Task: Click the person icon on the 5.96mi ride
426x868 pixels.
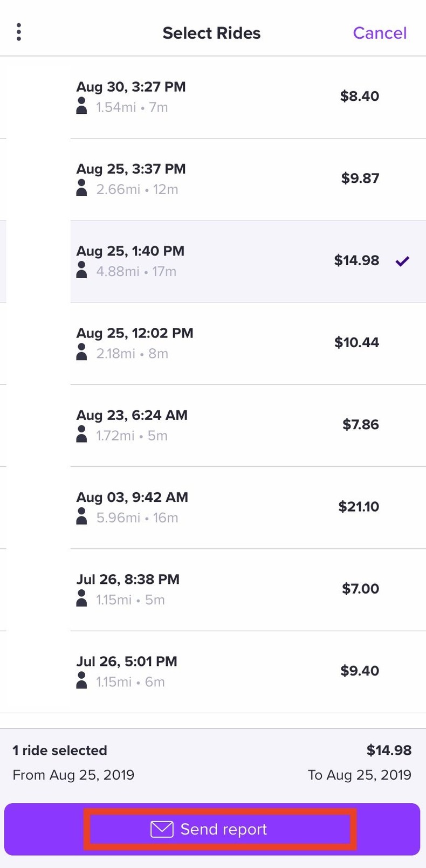Action: pos(82,516)
